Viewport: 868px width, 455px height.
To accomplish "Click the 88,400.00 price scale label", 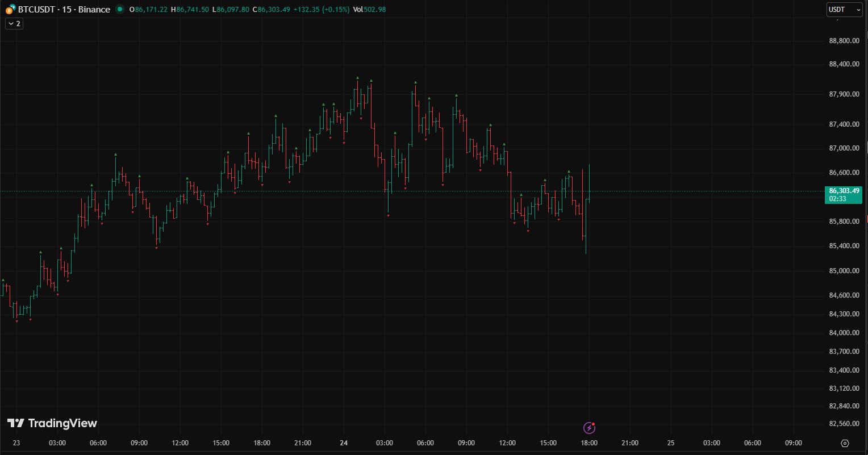I will (x=844, y=64).
